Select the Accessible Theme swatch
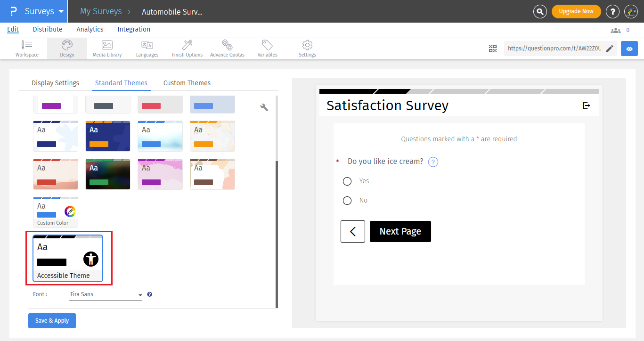This screenshot has height=341, width=644. [x=68, y=258]
